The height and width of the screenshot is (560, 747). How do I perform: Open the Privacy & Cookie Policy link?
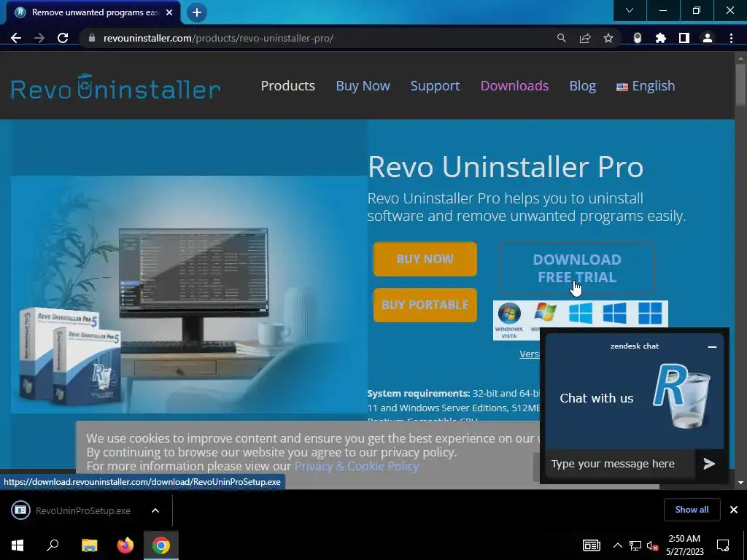click(356, 466)
